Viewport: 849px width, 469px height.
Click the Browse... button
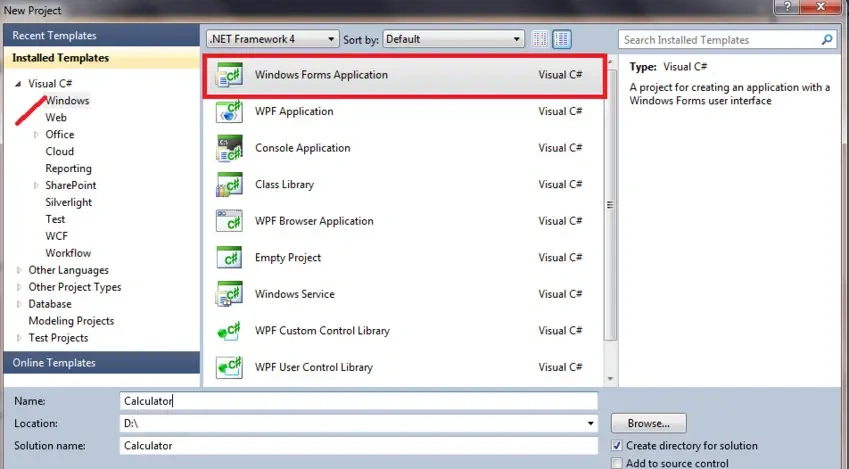(649, 424)
